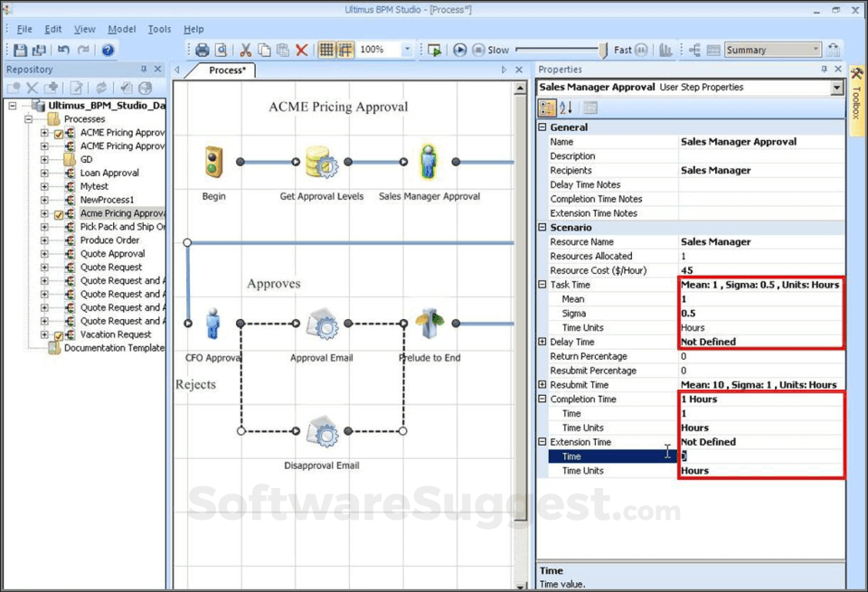
Task: Switch to the Process* tab
Action: click(x=227, y=70)
